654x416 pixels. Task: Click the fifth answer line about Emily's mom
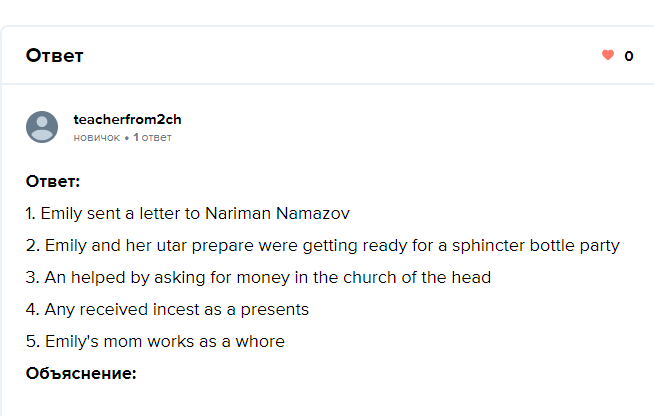click(x=155, y=342)
